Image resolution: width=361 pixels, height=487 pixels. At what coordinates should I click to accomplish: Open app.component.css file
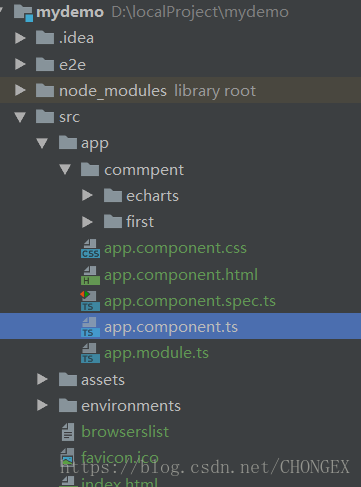[175, 249]
